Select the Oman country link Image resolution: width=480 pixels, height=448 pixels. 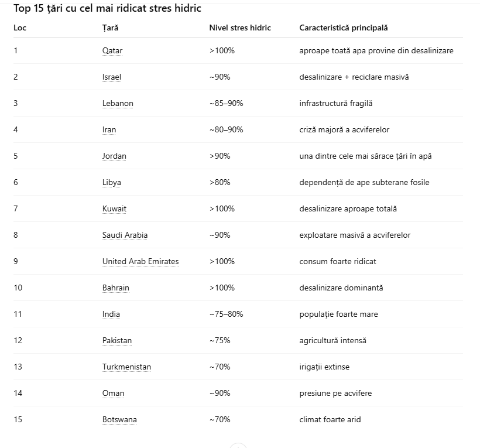[x=113, y=394]
